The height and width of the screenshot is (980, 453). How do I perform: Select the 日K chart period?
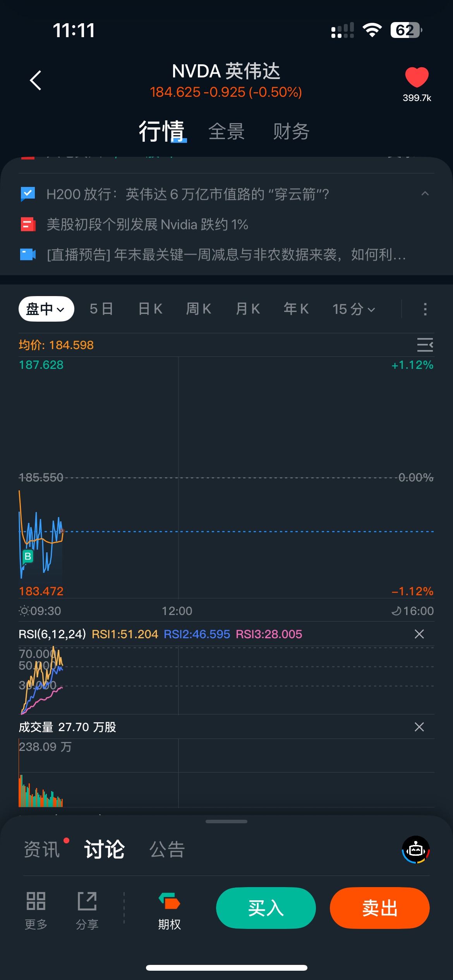click(x=150, y=309)
